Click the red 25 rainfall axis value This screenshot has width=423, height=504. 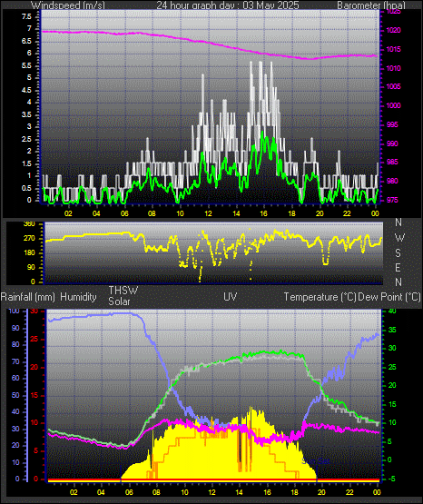pos(34,339)
